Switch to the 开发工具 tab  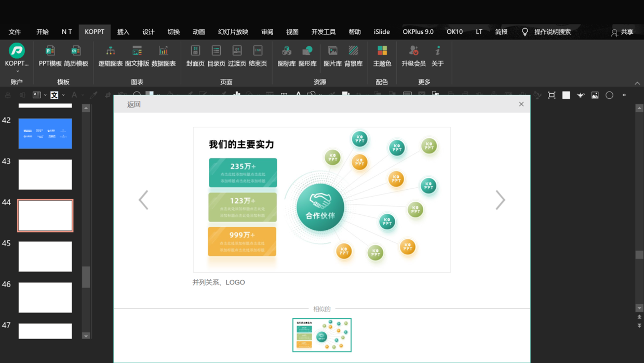[324, 32]
